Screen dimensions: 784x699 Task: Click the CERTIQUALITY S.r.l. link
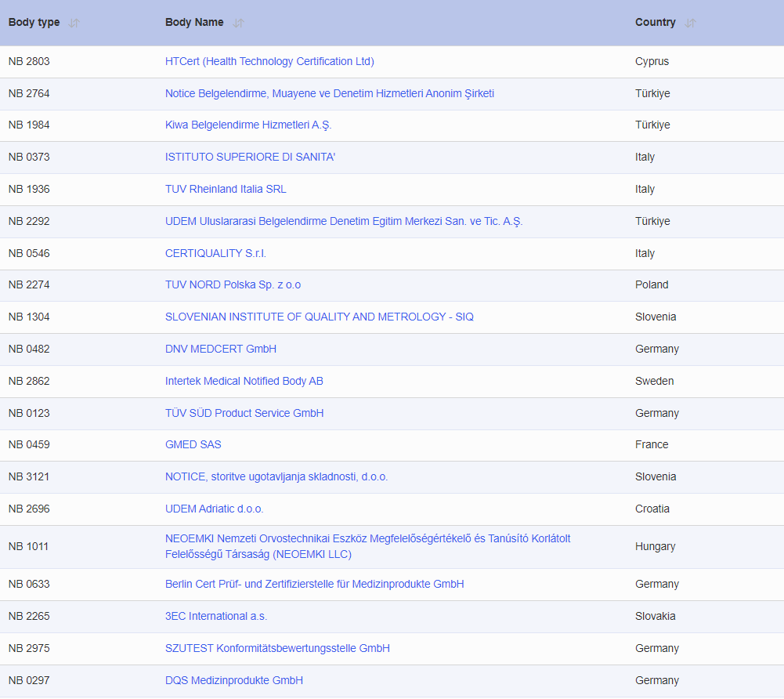tap(215, 254)
